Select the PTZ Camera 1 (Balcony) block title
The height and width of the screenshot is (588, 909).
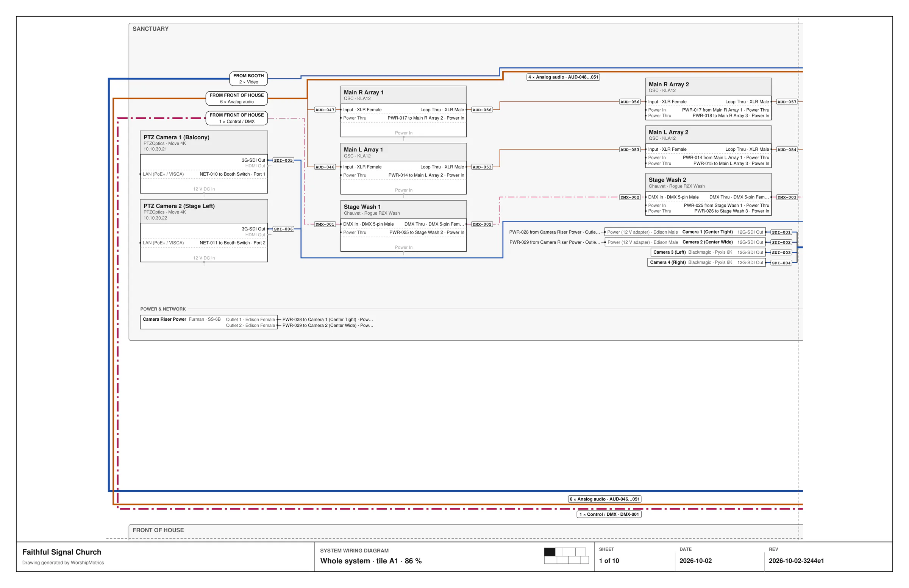[176, 137]
